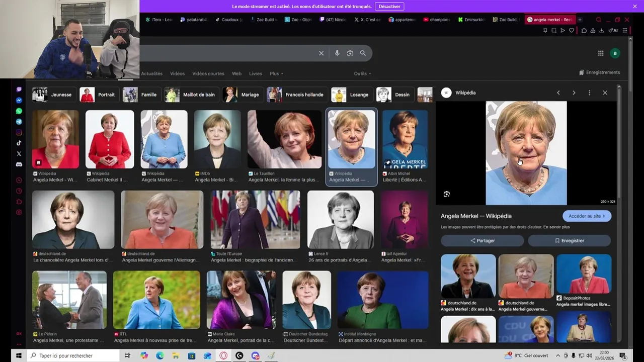
Task: Open the browser easy setup menu icon
Action: (625, 31)
